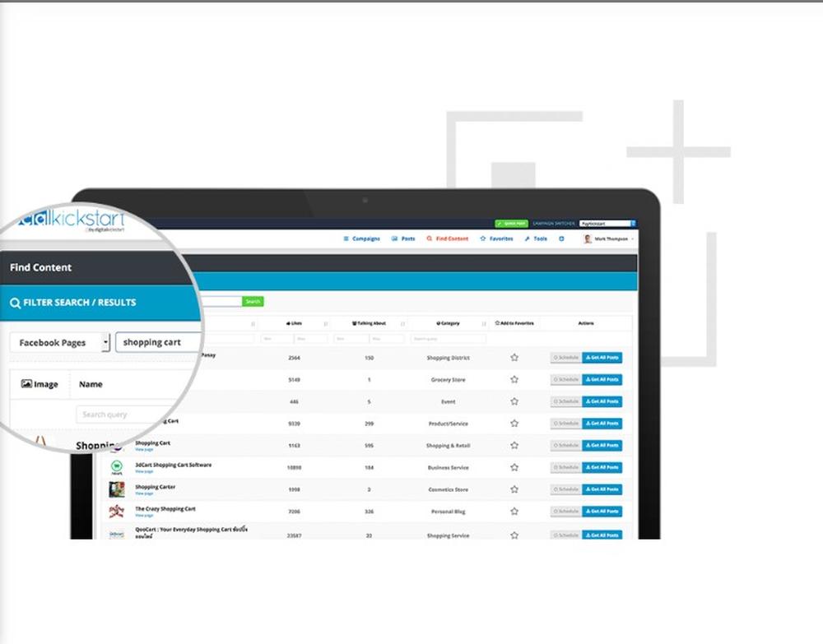This screenshot has width=823, height=644.
Task: Favorite the Event row star
Action: (x=514, y=401)
